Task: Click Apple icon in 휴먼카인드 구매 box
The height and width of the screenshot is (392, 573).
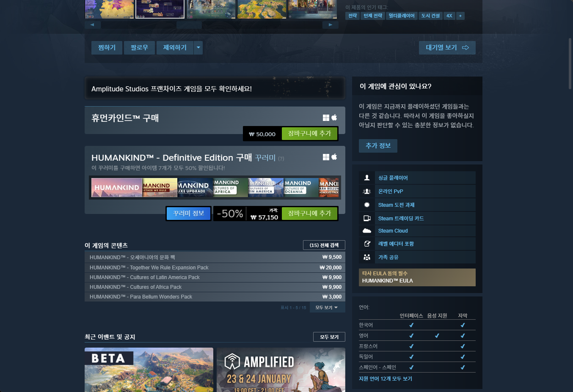Action: pyautogui.click(x=334, y=117)
